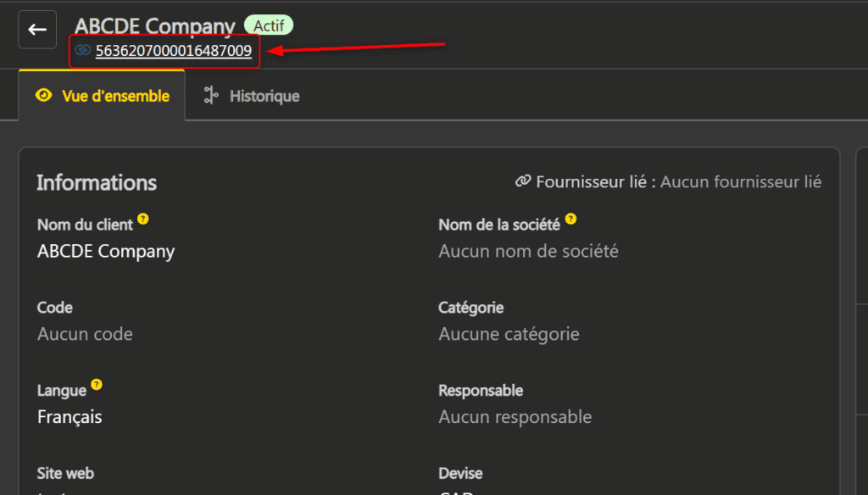The height and width of the screenshot is (495, 868).
Task: Click the Informations section heading
Action: [x=97, y=182]
